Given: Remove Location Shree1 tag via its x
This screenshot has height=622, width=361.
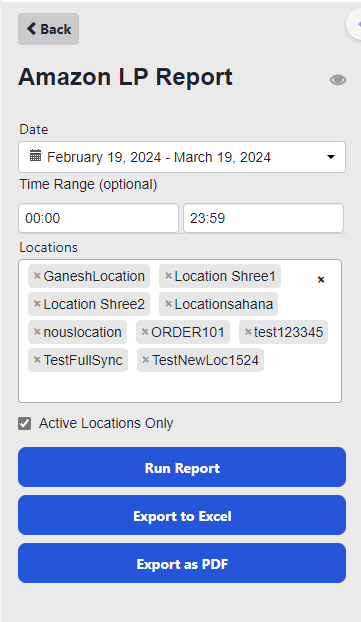Looking at the screenshot, I should (168, 276).
